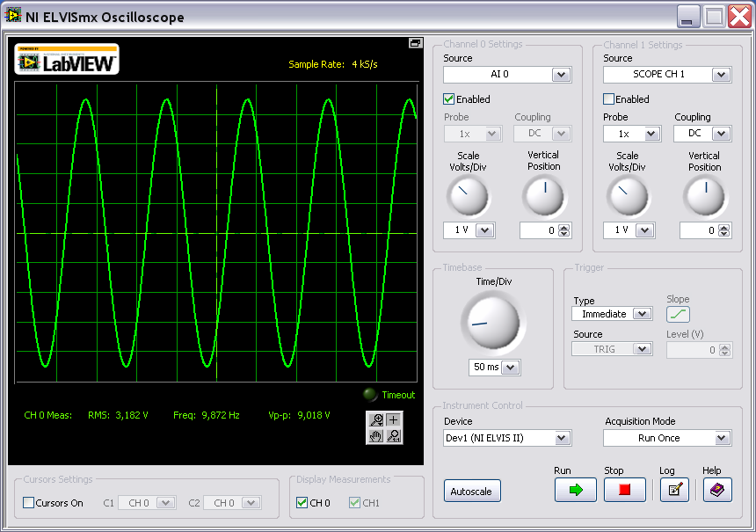Viewport: 756px width, 532px height.
Task: Click the Channel 0 Scale Volts/Div knob
Action: click(x=468, y=196)
